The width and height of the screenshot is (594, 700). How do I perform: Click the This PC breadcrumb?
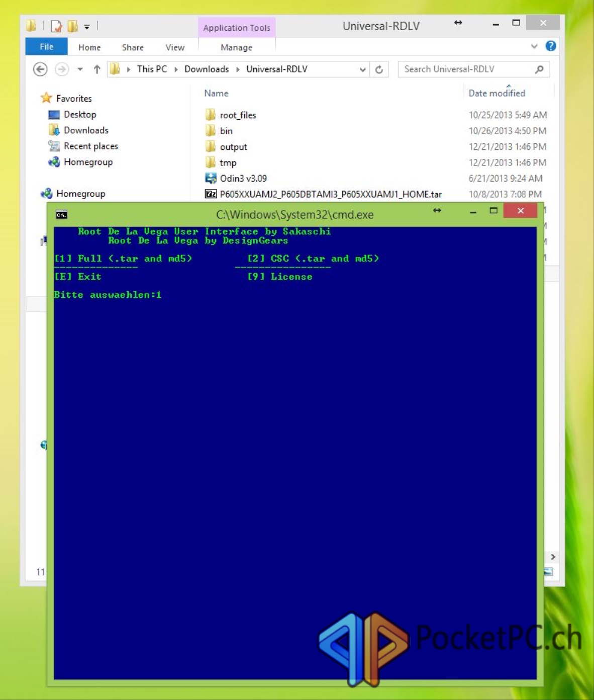(152, 69)
